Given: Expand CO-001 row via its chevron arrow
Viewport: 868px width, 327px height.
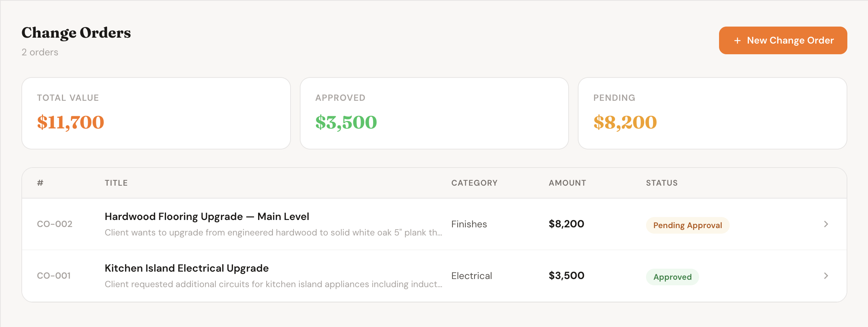Looking at the screenshot, I should point(826,276).
